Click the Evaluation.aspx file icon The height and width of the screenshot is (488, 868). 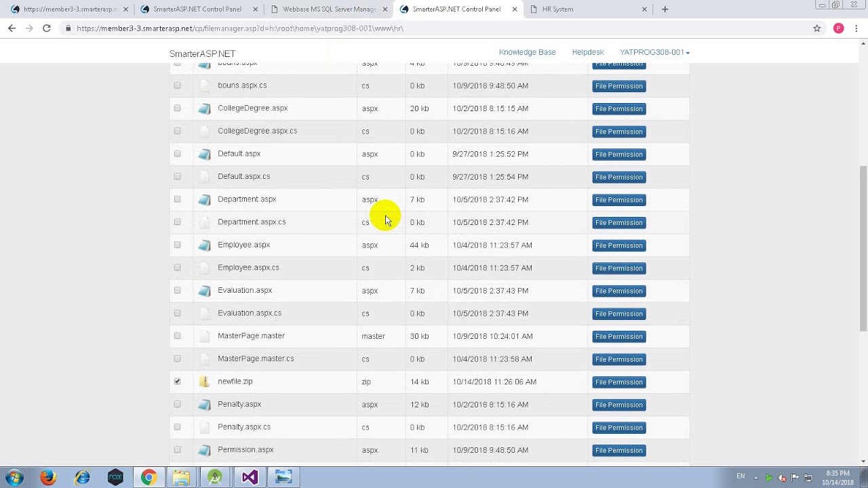tap(204, 290)
